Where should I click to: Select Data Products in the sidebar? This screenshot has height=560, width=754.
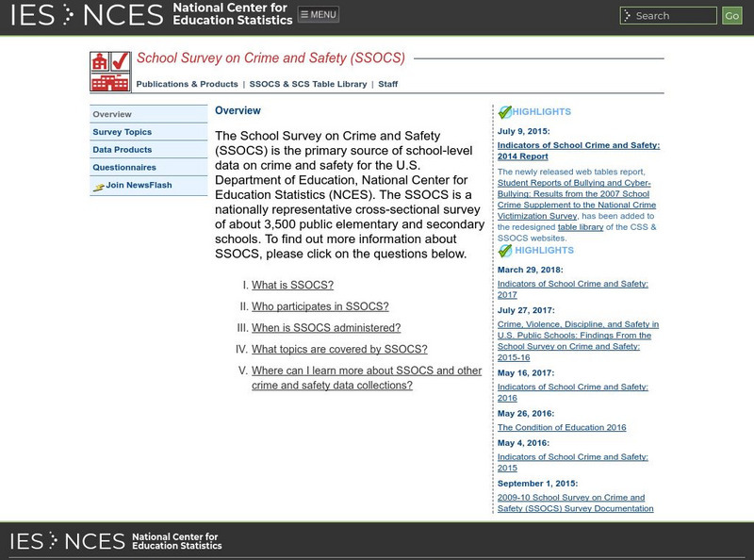pyautogui.click(x=149, y=150)
